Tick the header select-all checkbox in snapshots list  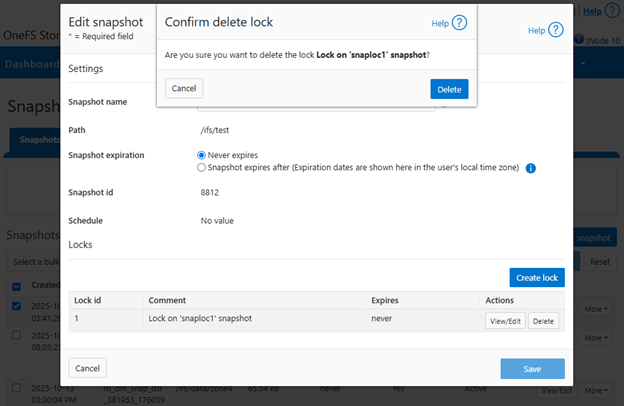click(x=17, y=286)
